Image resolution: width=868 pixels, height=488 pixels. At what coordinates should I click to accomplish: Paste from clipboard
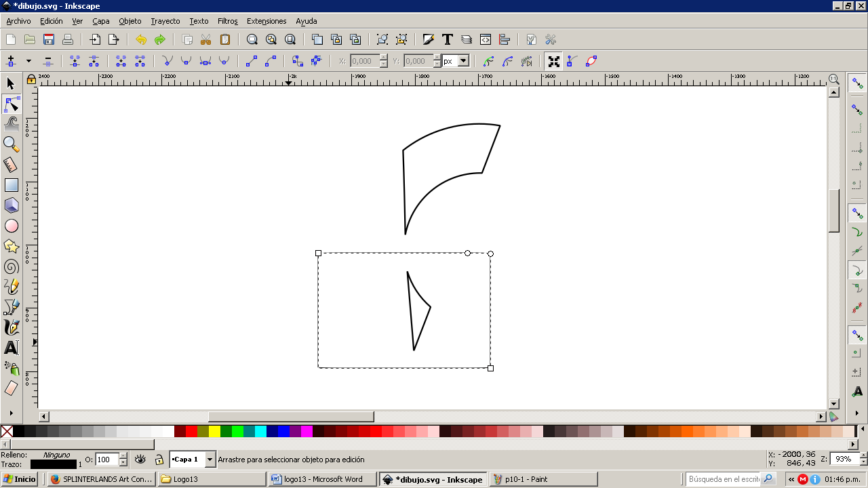225,39
